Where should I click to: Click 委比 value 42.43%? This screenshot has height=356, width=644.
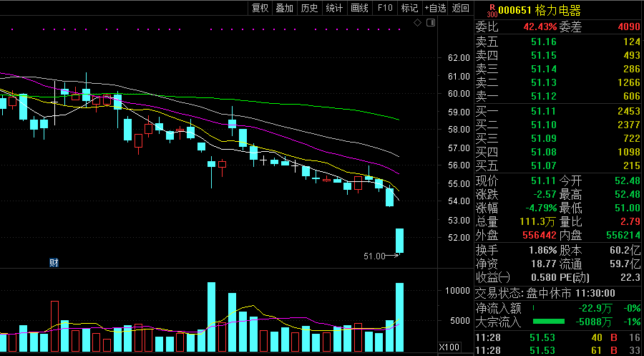(x=540, y=27)
